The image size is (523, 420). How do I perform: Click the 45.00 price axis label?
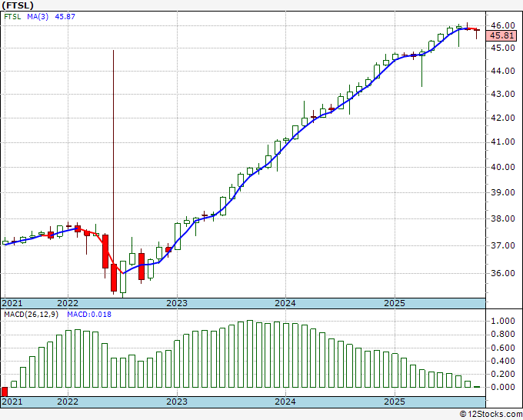[503, 48]
